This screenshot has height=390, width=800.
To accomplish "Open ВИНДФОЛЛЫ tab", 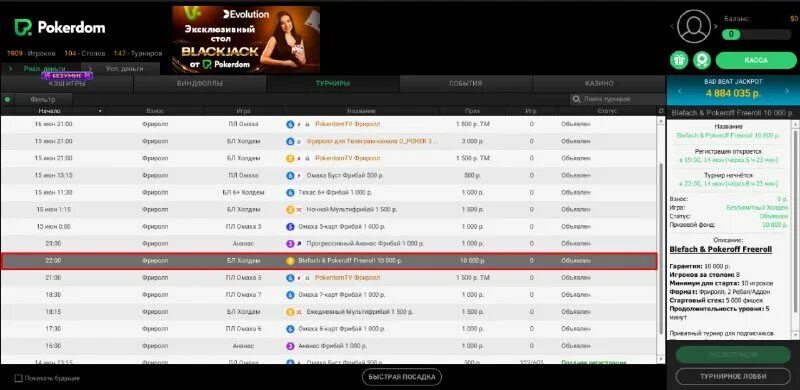I will pos(200,84).
